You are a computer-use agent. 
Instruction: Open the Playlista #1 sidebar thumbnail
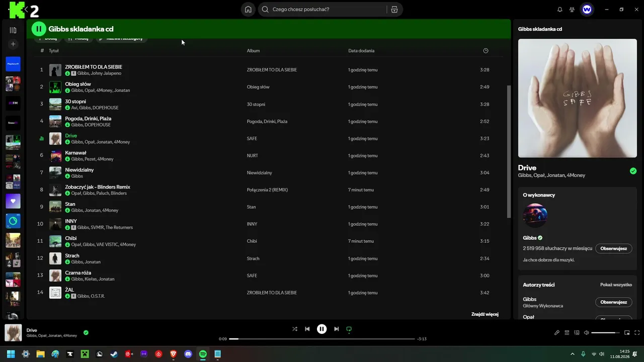(x=13, y=64)
